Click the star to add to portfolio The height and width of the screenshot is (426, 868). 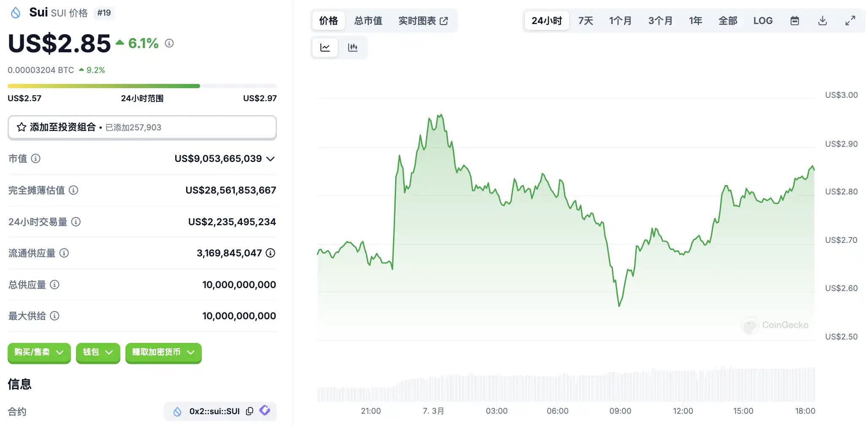[x=22, y=127]
